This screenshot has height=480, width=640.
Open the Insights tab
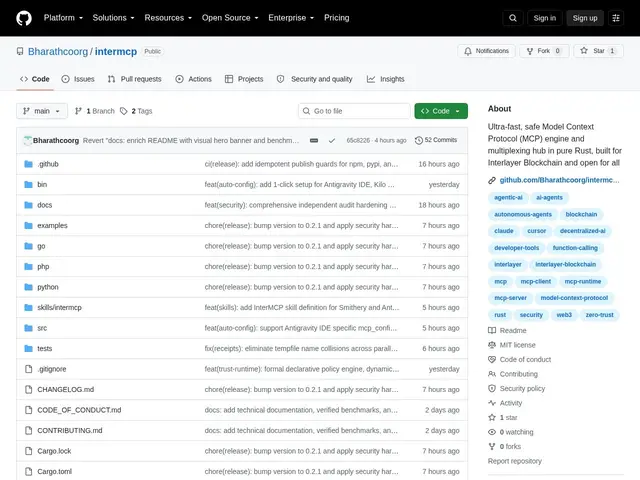point(385,79)
